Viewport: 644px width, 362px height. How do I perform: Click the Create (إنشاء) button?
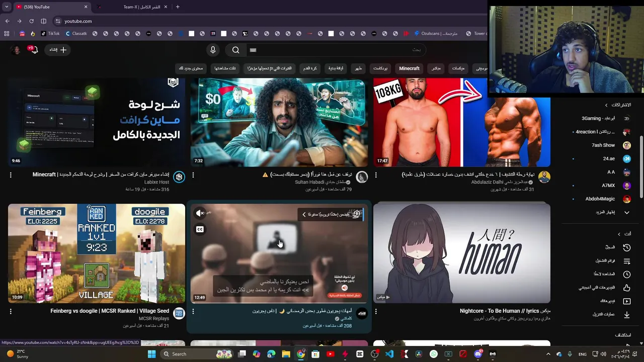pyautogui.click(x=57, y=50)
